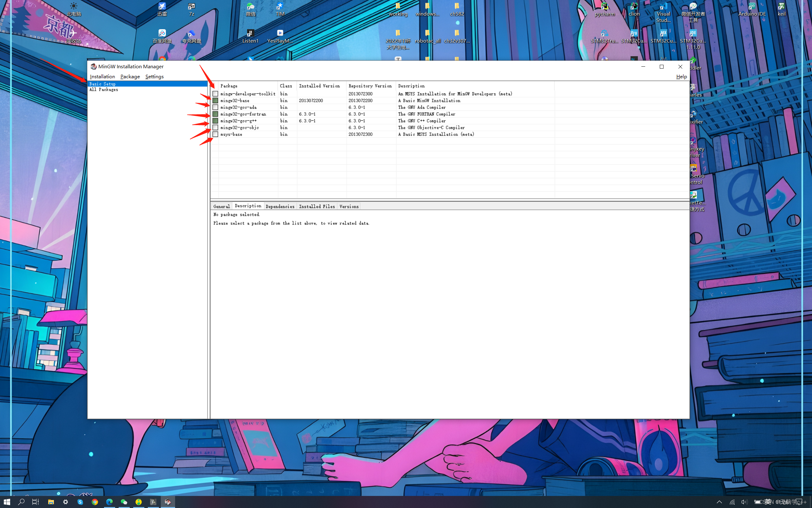
Task: Open the TIM desktop shortcut
Action: (280, 10)
